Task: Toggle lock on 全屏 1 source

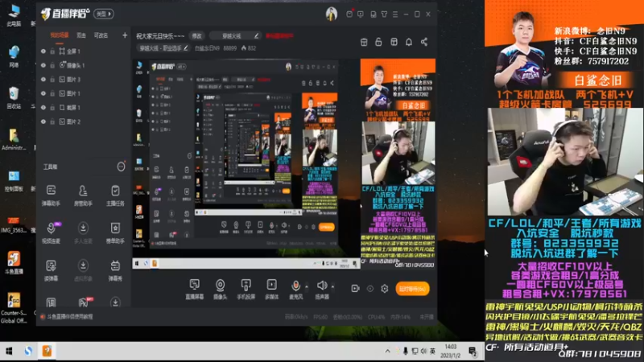Action: click(52, 51)
